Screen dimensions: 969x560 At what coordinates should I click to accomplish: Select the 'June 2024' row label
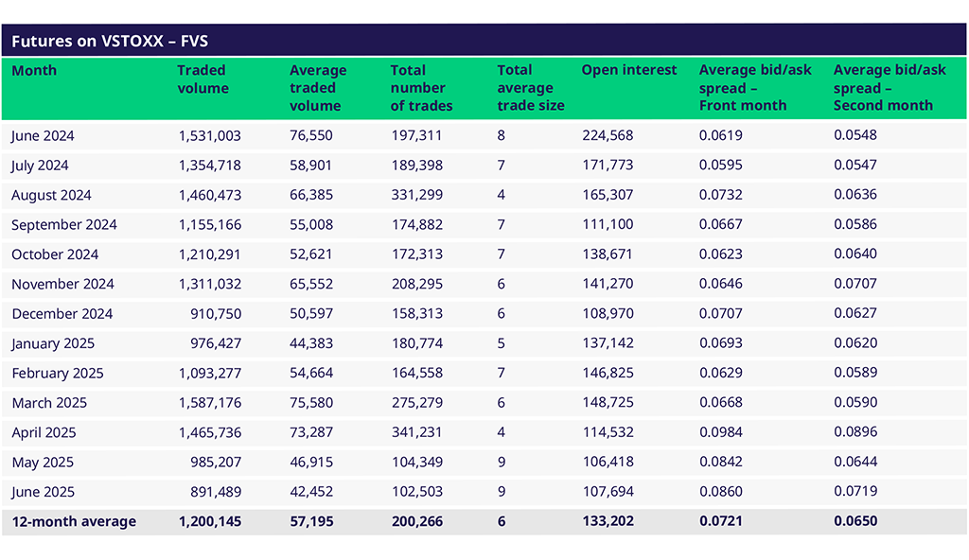(43, 135)
